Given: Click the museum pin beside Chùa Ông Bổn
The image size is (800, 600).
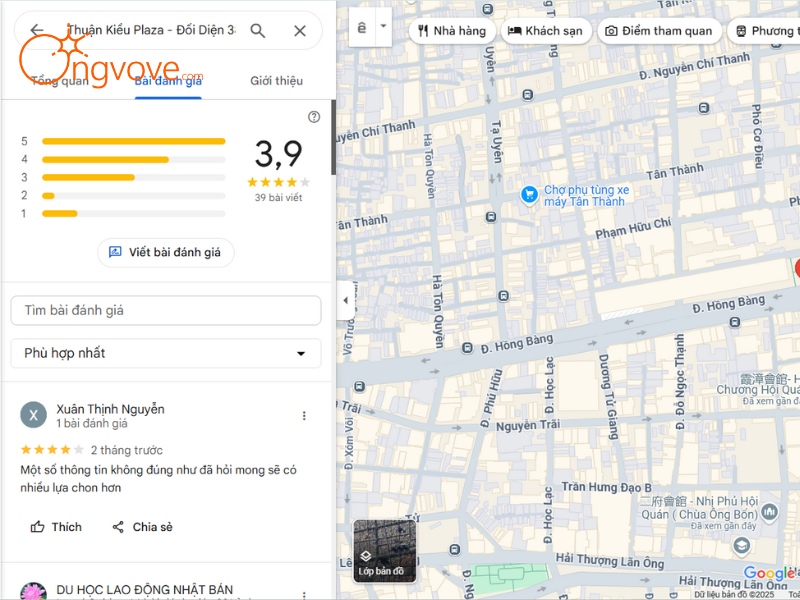Looking at the screenshot, I should (769, 511).
